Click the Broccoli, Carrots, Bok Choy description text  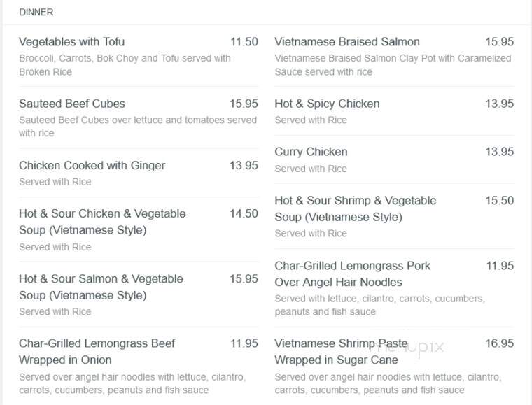pyautogui.click(x=125, y=65)
